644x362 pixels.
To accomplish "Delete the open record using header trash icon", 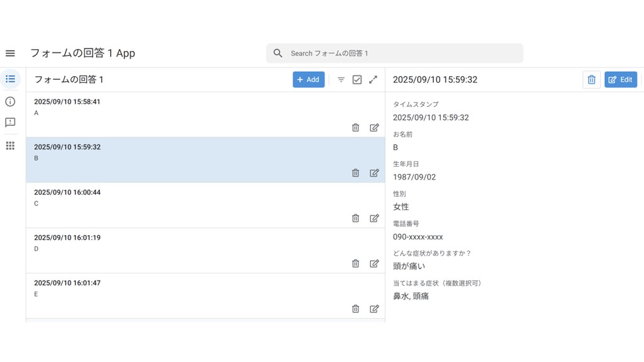I will 591,80.
